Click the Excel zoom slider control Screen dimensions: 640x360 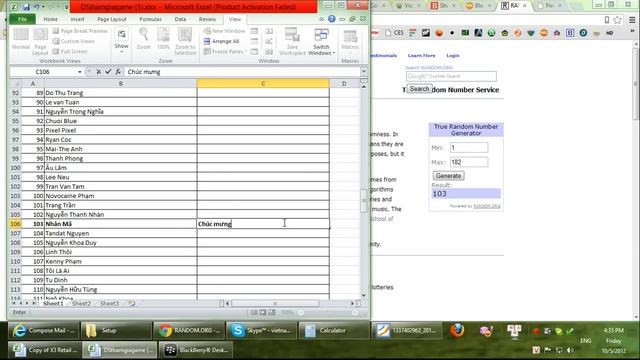328,313
